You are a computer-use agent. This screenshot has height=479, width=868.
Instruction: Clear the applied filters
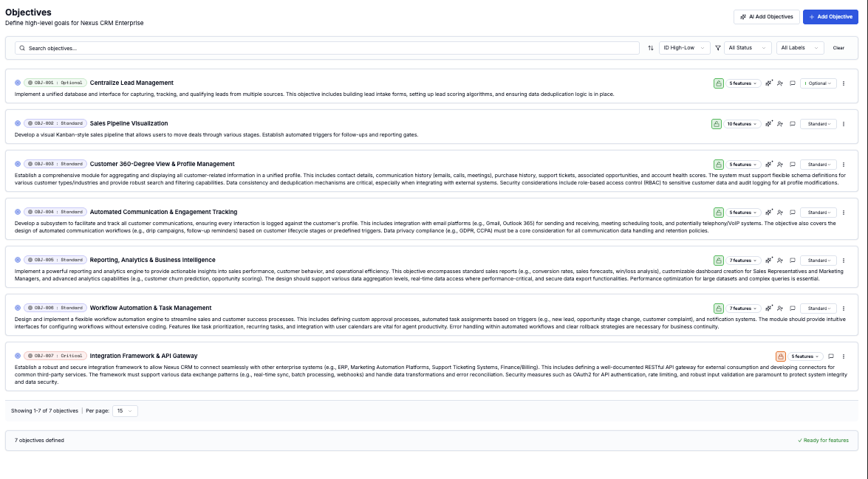coord(838,48)
